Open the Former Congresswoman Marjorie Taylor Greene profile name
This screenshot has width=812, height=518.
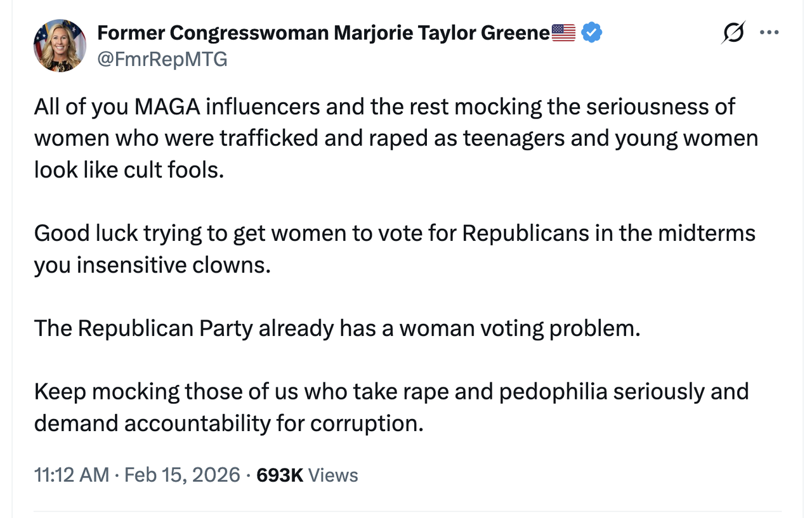324,32
